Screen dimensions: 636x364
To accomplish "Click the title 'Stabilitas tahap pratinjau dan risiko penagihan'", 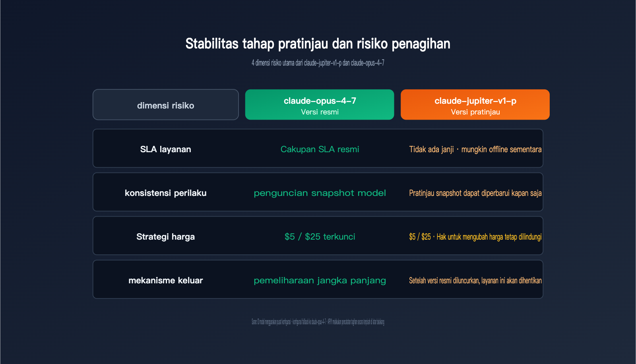I will click(318, 44).
